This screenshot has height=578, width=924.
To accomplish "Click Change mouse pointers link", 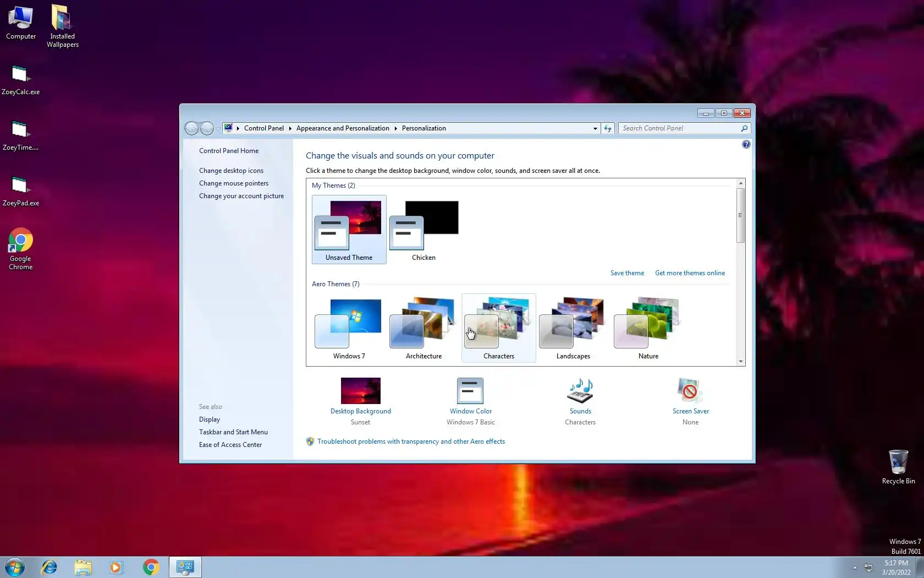I will [234, 183].
